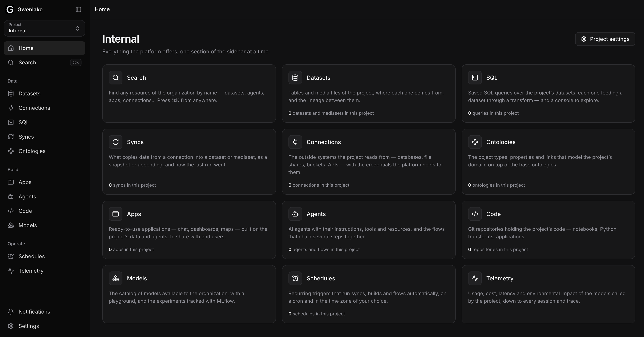This screenshot has height=337, width=644.
Task: Click '0 ontologies in this project' text
Action: [497, 185]
